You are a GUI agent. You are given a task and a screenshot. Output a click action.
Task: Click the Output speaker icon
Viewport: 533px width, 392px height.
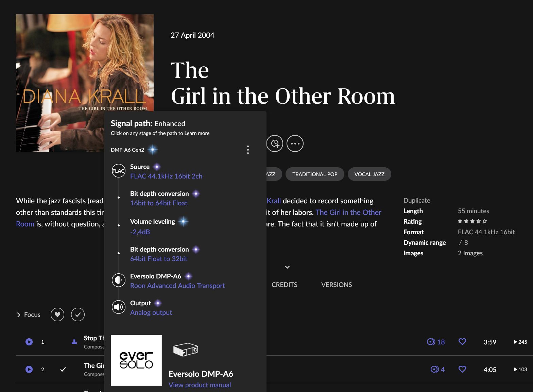(x=118, y=307)
